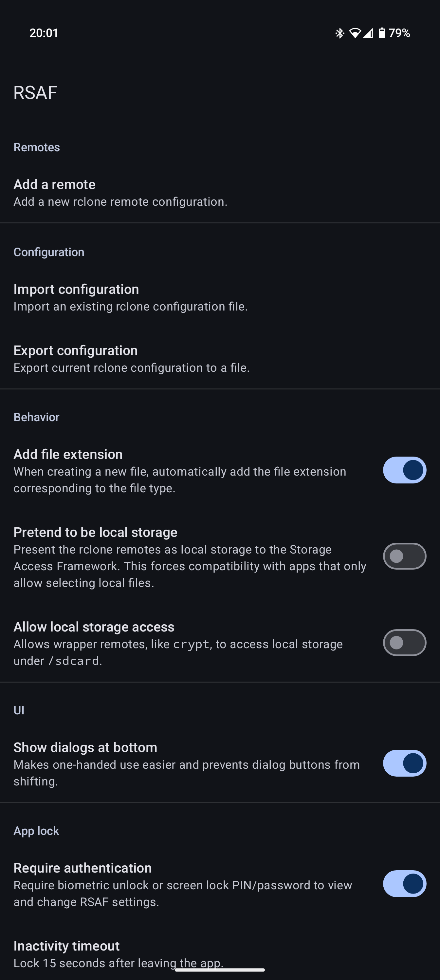Enable Allow local storage access switch
The width and height of the screenshot is (440, 980).
click(404, 642)
